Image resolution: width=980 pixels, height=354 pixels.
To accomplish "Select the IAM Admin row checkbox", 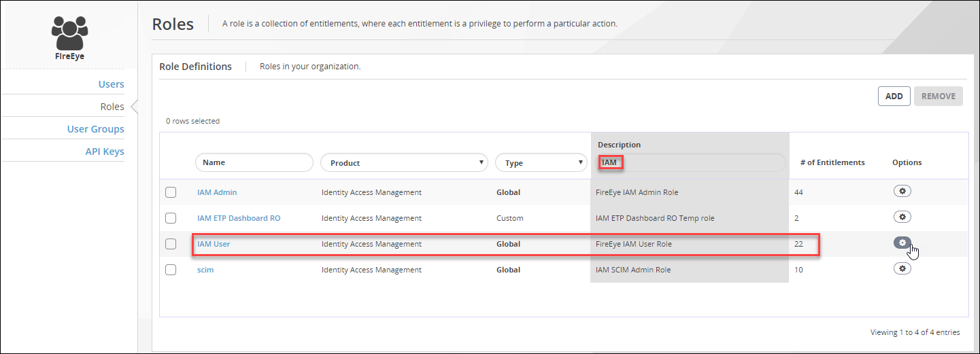I will (171, 192).
